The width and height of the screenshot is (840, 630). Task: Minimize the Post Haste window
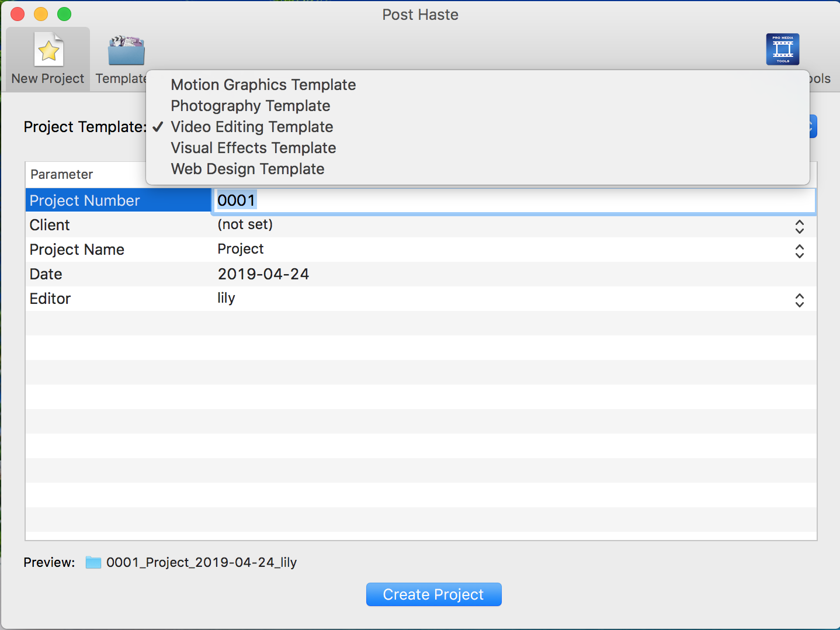[x=41, y=14]
